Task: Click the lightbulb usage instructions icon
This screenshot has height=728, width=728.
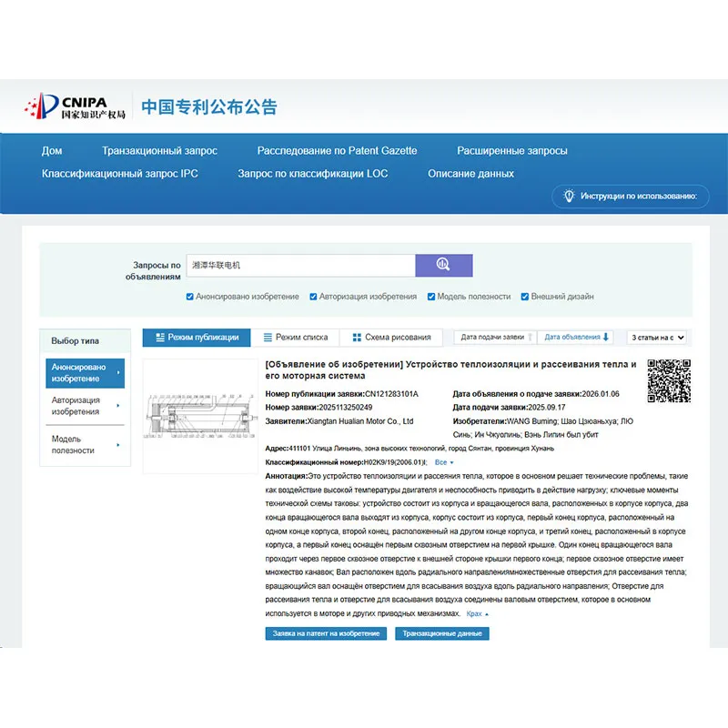Action: pos(570,196)
